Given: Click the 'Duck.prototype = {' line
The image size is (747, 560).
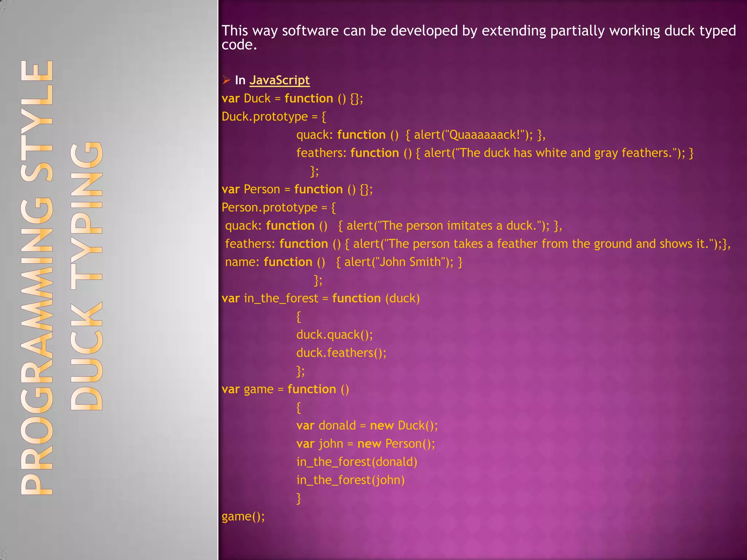Looking at the screenshot, I should point(274,117).
